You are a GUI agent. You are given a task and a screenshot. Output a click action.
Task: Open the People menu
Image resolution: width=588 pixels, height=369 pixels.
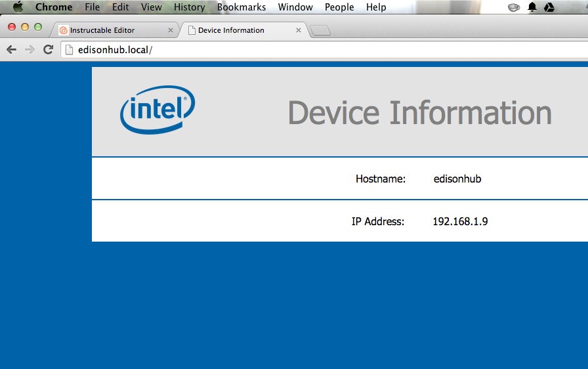339,7
